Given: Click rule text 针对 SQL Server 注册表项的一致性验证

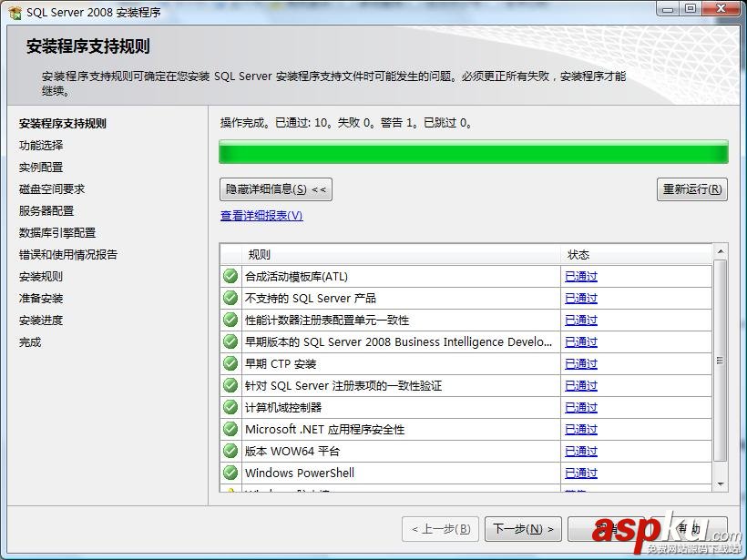Looking at the screenshot, I should (343, 386).
